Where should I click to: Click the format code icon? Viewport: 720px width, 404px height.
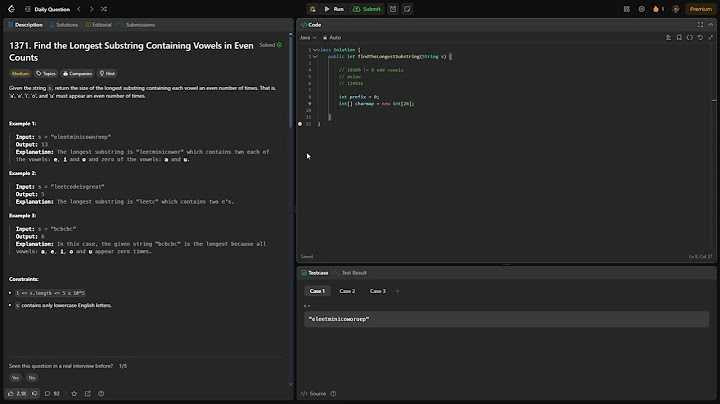tap(669, 38)
